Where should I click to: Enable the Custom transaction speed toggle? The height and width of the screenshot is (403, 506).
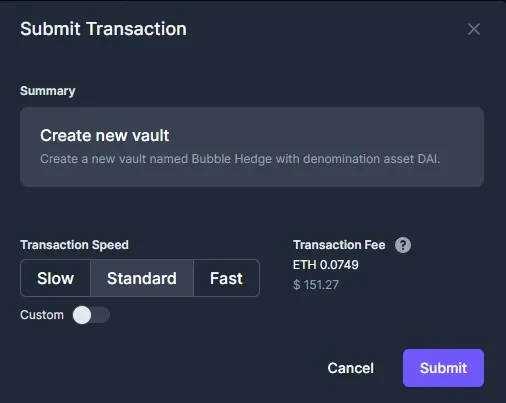tap(91, 315)
